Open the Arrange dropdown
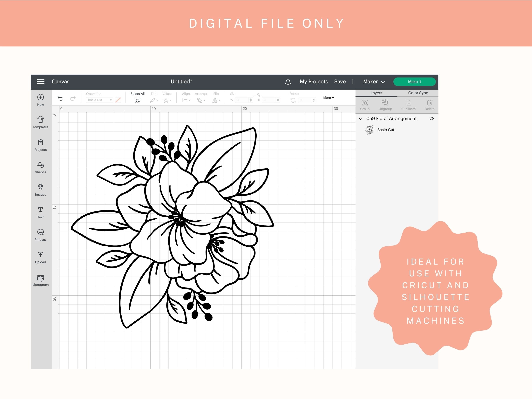 click(x=201, y=100)
